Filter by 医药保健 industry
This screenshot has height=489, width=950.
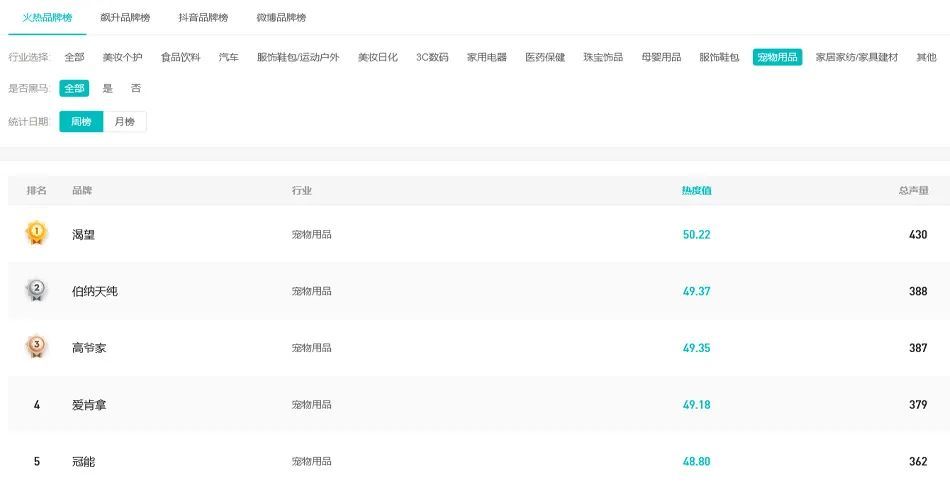point(545,57)
